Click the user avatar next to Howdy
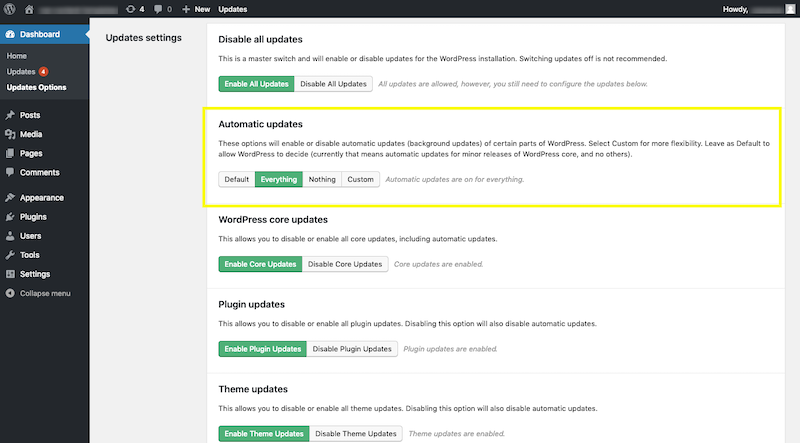800x443 pixels. click(x=789, y=8)
